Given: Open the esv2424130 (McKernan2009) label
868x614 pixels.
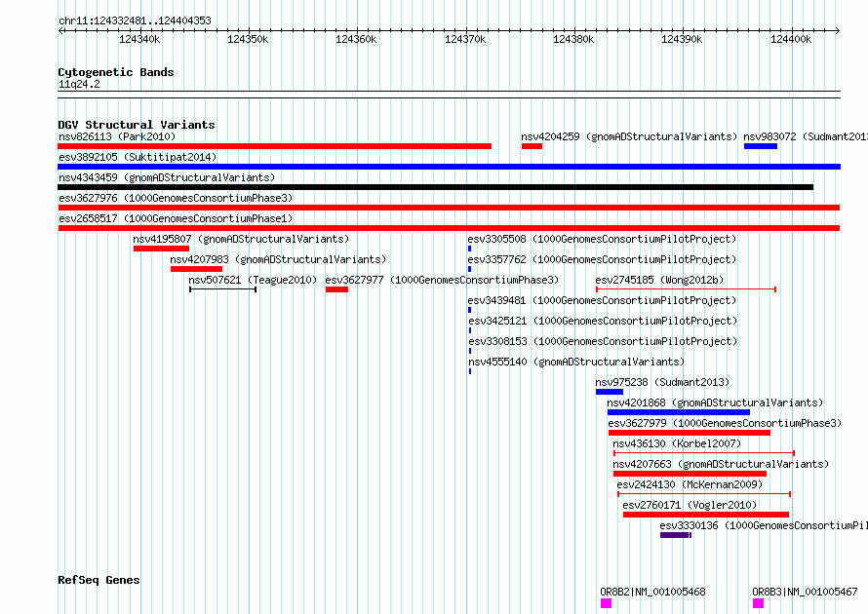Looking at the screenshot, I should click(690, 484).
